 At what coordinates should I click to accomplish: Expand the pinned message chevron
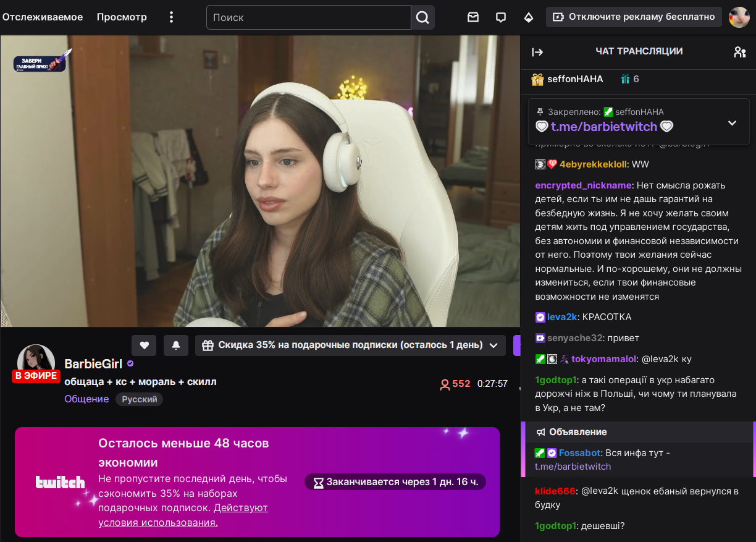tap(732, 122)
